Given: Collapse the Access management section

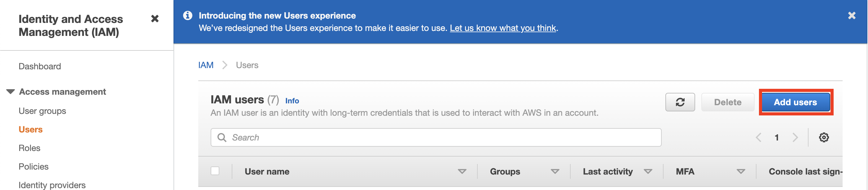Looking at the screenshot, I should 11,92.
